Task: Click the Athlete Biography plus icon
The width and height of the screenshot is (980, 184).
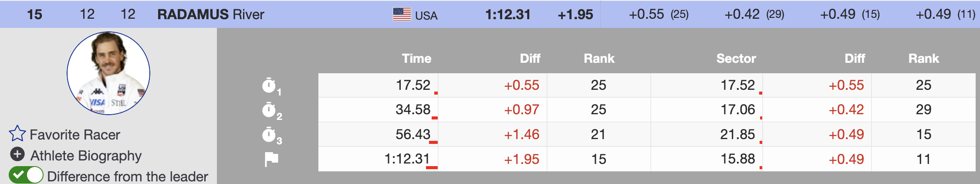Action: [x=17, y=154]
